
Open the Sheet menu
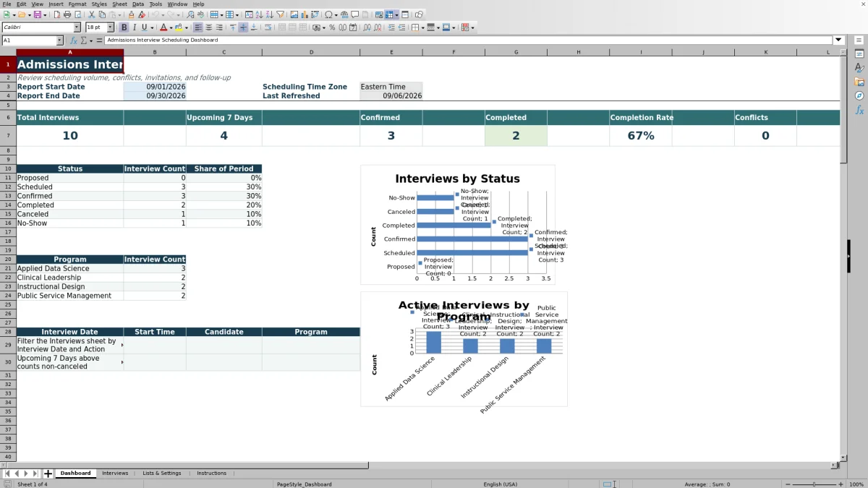click(x=119, y=4)
